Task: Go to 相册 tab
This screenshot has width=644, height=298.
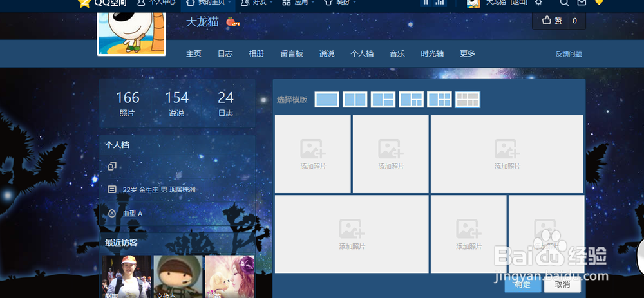Action: (x=256, y=54)
